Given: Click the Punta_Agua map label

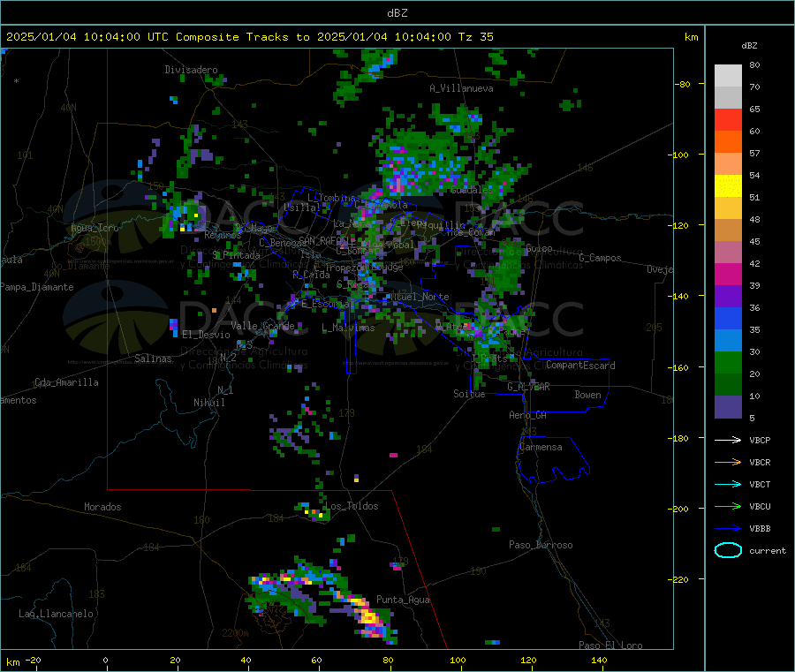Looking at the screenshot, I should click(403, 600).
